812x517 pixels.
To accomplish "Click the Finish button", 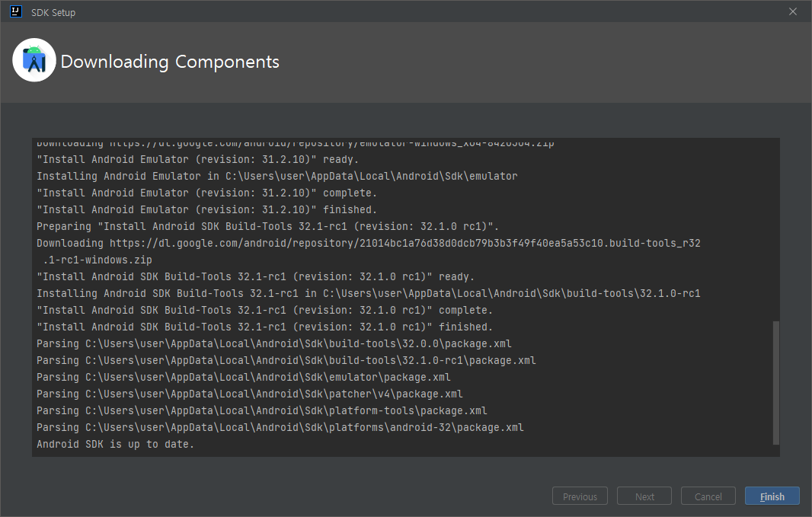I will click(x=772, y=496).
